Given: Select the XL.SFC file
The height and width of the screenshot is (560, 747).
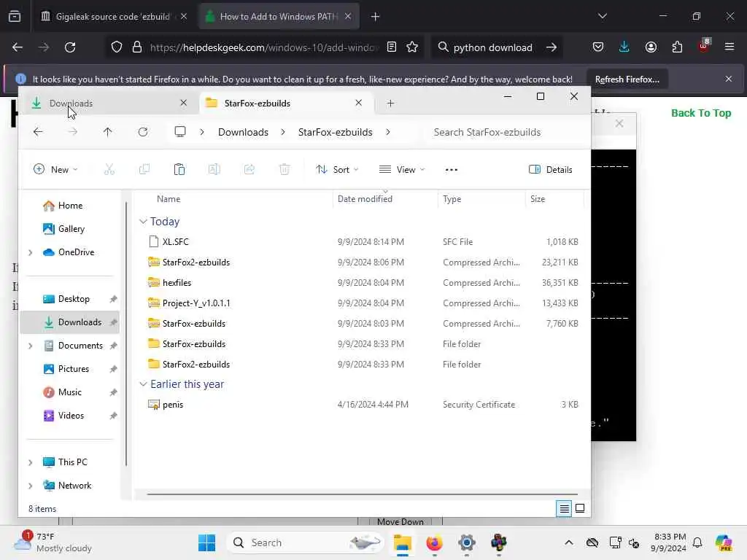Looking at the screenshot, I should coord(175,242).
